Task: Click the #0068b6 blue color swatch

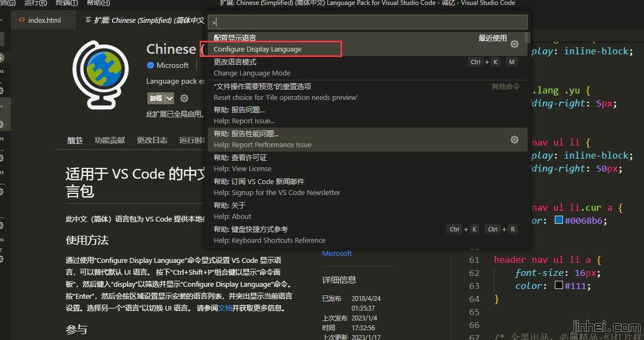Action: coord(559,220)
